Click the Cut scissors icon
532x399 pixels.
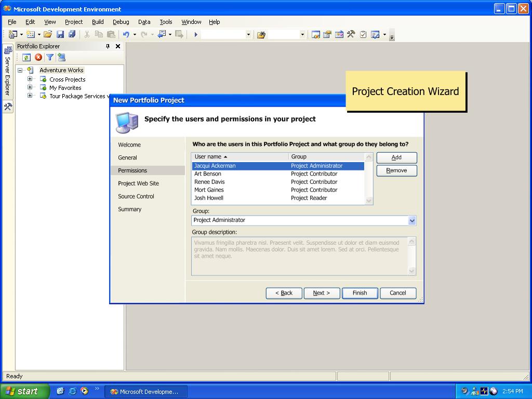87,34
